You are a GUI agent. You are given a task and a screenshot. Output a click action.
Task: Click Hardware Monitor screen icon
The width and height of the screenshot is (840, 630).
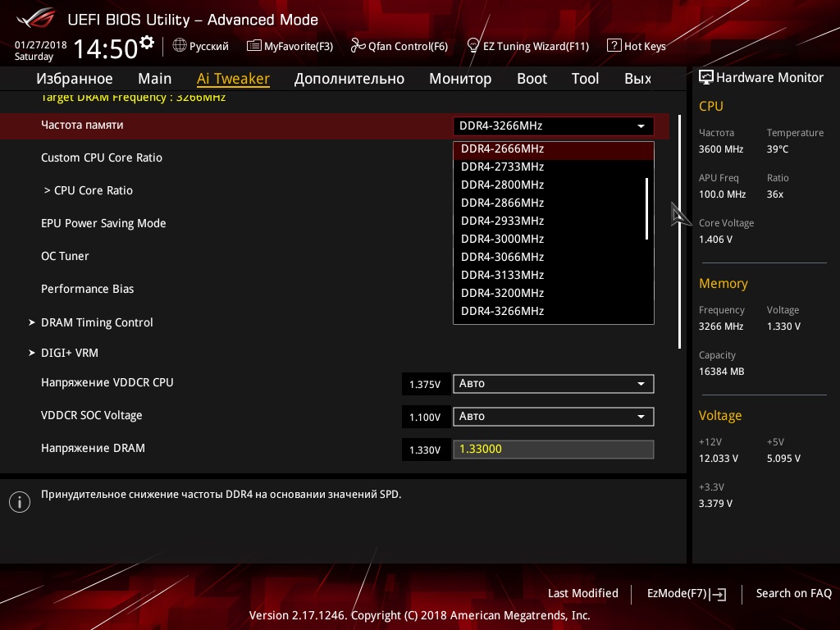tap(706, 78)
